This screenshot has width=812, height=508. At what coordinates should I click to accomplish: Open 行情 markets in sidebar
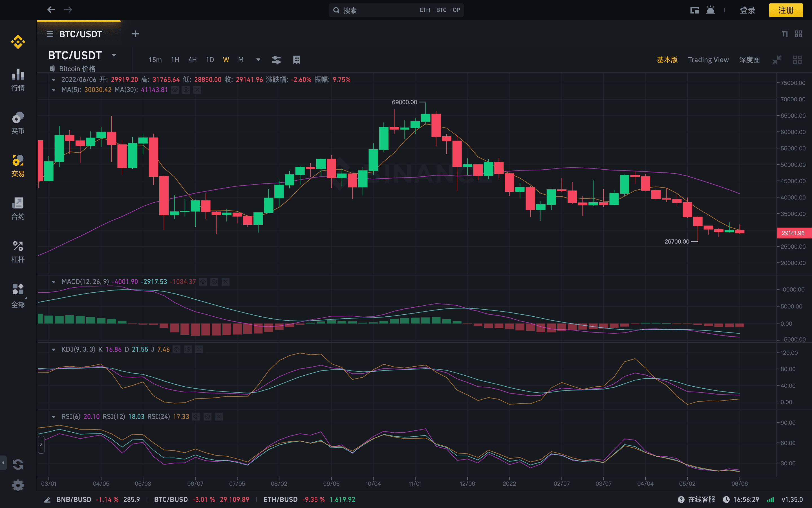18,80
